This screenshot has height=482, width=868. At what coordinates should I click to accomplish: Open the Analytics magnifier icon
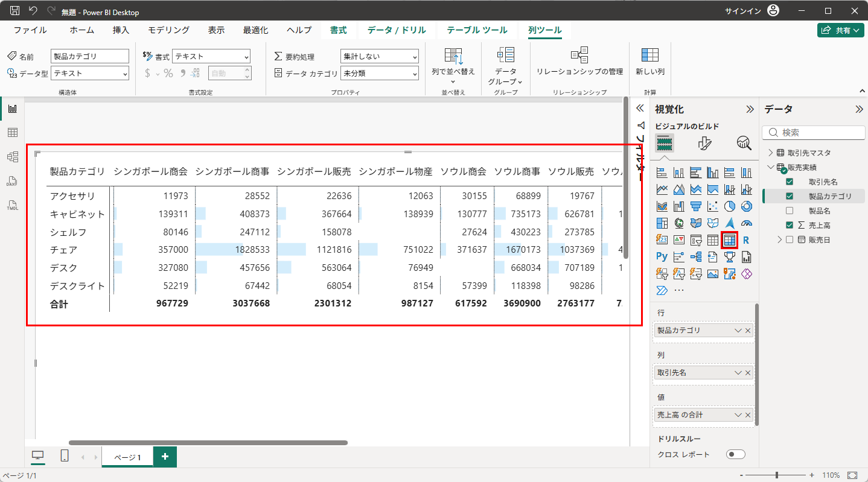click(x=744, y=143)
